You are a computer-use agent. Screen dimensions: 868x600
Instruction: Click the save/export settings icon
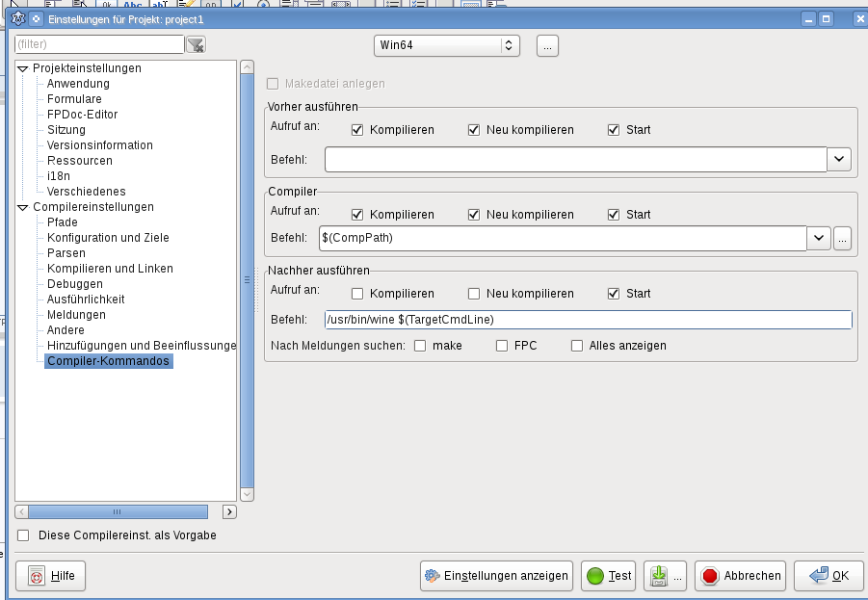click(659, 576)
